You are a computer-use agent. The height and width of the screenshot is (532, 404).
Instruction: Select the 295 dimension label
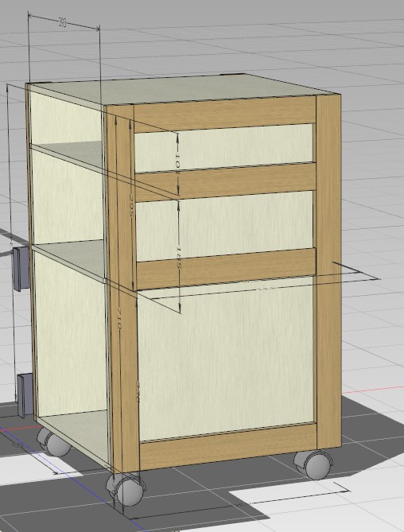(x=131, y=206)
